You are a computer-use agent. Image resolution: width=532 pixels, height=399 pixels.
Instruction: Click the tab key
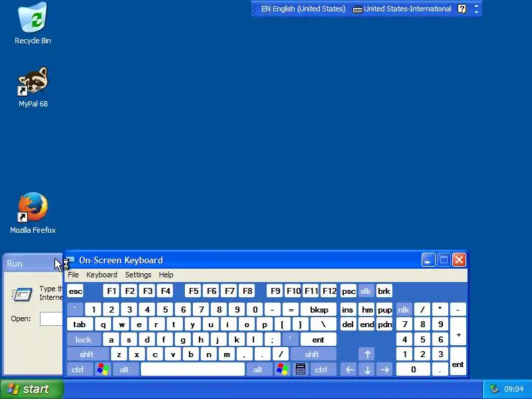click(80, 325)
